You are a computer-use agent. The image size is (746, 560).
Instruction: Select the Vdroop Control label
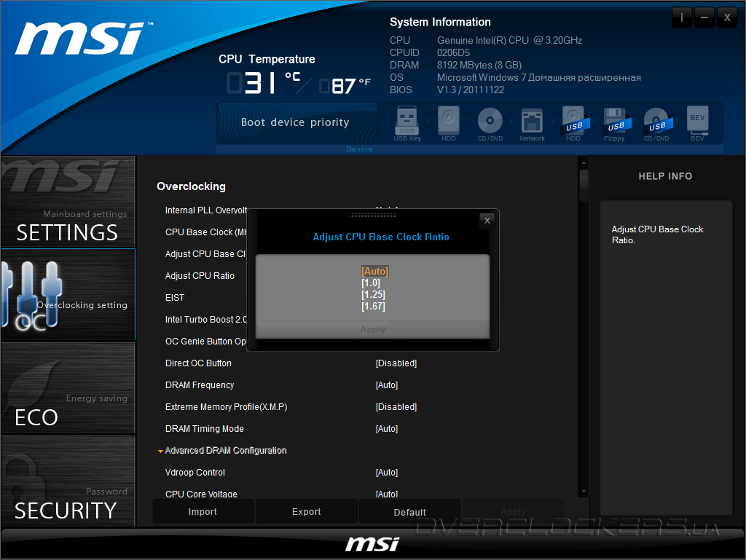[195, 473]
